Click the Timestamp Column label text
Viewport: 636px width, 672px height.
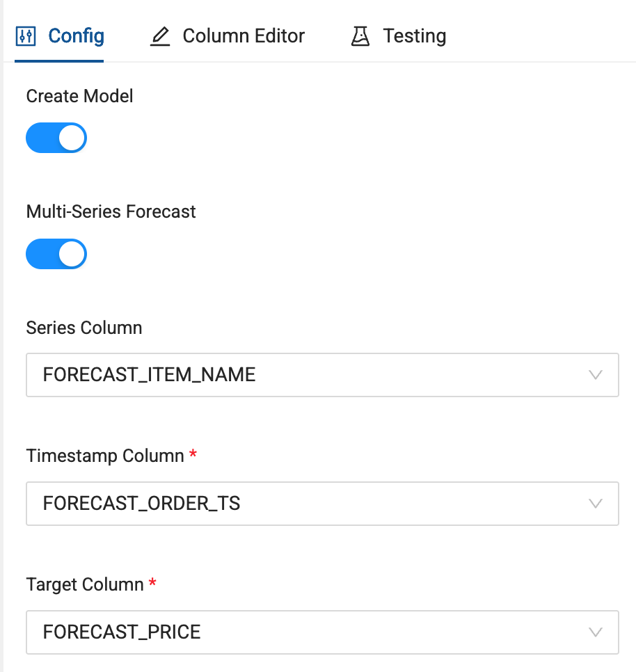click(105, 456)
